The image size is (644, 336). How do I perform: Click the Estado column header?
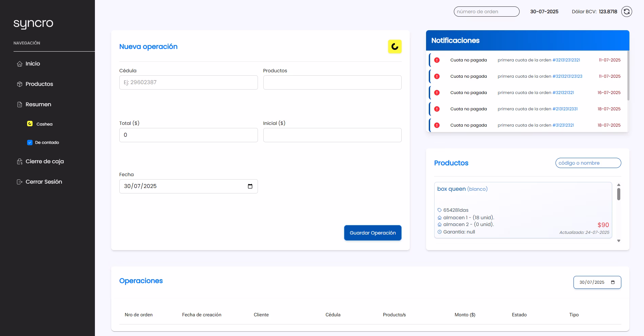coord(519,315)
